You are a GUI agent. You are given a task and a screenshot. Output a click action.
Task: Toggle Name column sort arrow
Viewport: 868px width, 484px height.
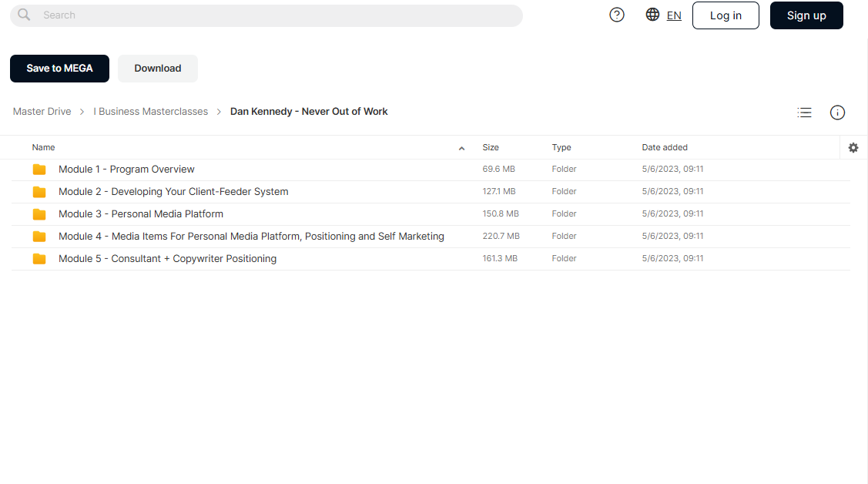461,148
